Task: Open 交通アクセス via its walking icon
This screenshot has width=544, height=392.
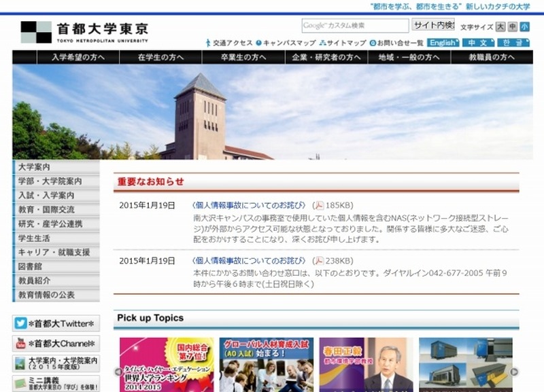Action: click(x=208, y=43)
